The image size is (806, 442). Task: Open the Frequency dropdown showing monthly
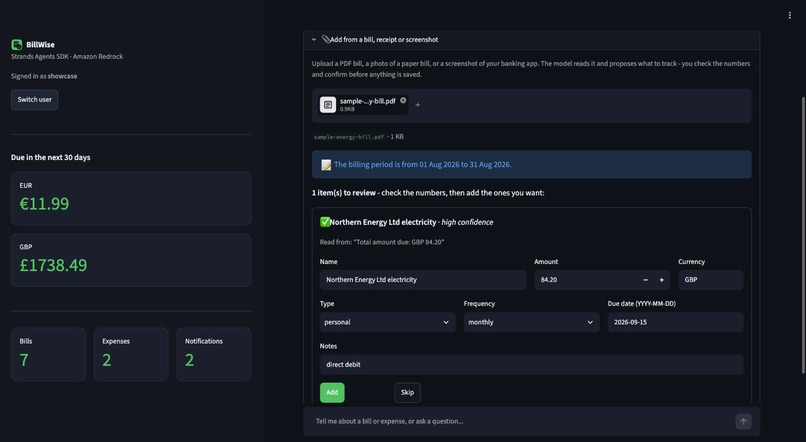click(x=531, y=322)
